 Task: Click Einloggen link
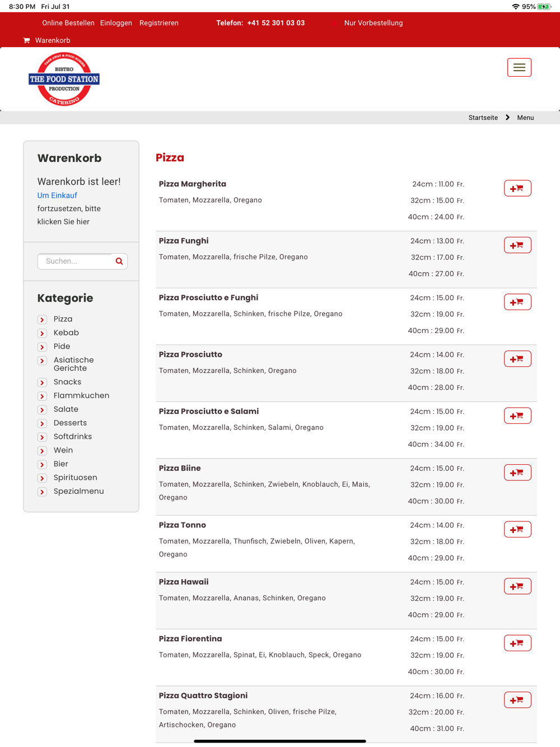[116, 23]
